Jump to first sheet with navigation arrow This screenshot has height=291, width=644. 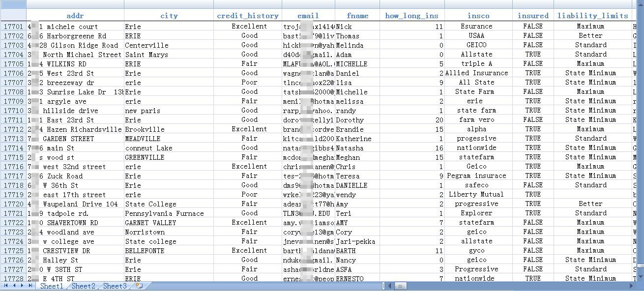point(6,286)
